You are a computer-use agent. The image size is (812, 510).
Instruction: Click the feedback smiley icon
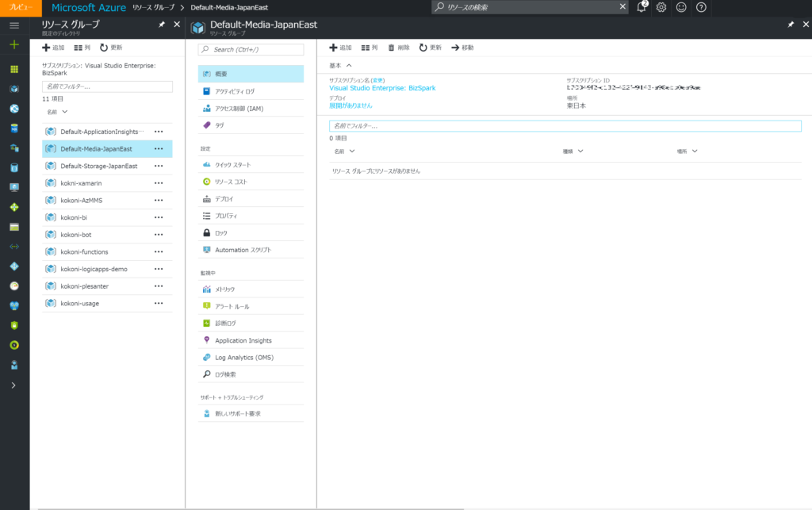tap(681, 7)
